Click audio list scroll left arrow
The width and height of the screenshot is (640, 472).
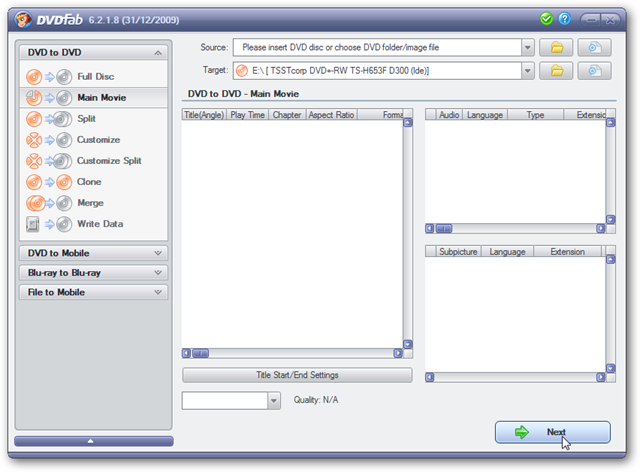click(430, 228)
